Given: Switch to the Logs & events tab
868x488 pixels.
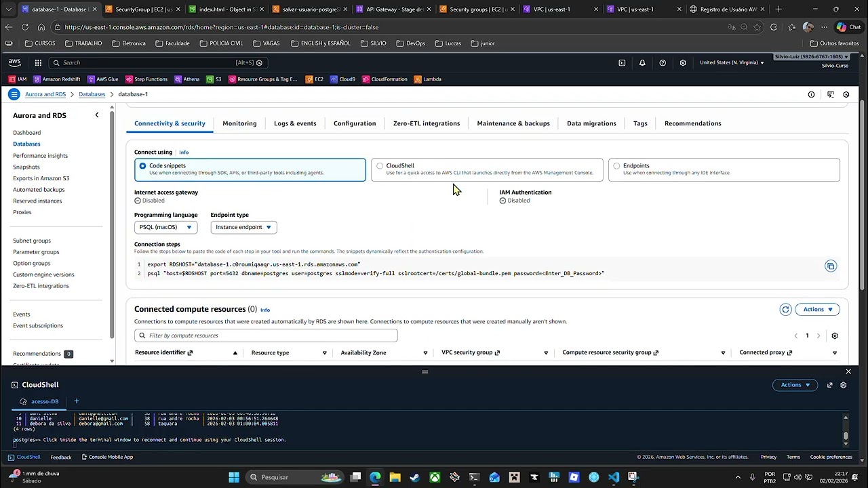Looking at the screenshot, I should tap(295, 123).
